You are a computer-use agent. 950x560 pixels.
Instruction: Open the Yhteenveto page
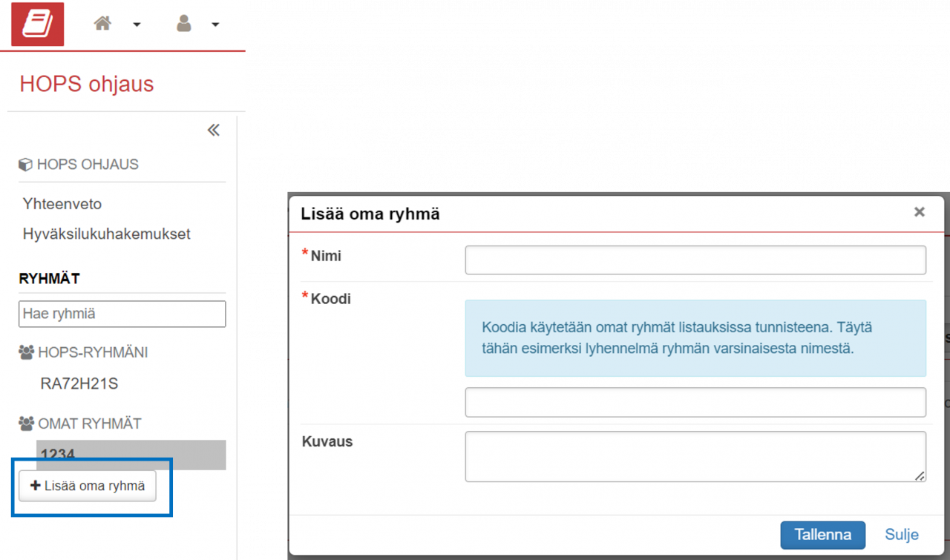click(62, 204)
